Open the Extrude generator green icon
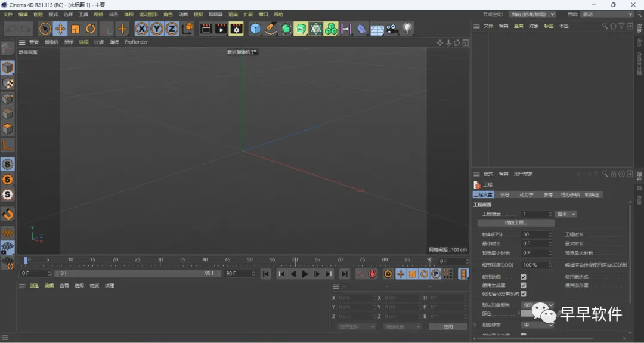644x343 pixels. tap(301, 29)
